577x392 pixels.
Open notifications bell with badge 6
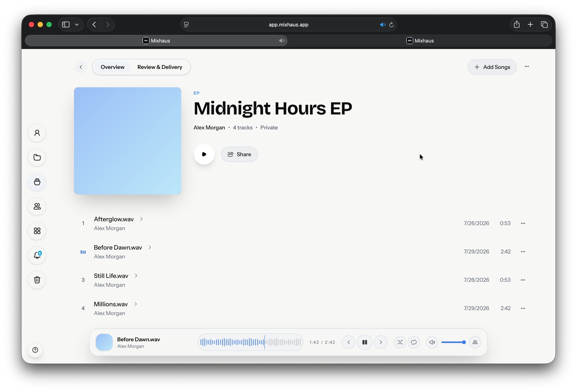pos(37,255)
